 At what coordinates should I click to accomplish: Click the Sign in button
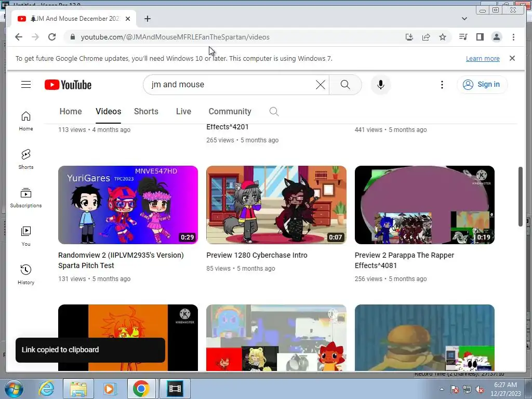coord(482,85)
